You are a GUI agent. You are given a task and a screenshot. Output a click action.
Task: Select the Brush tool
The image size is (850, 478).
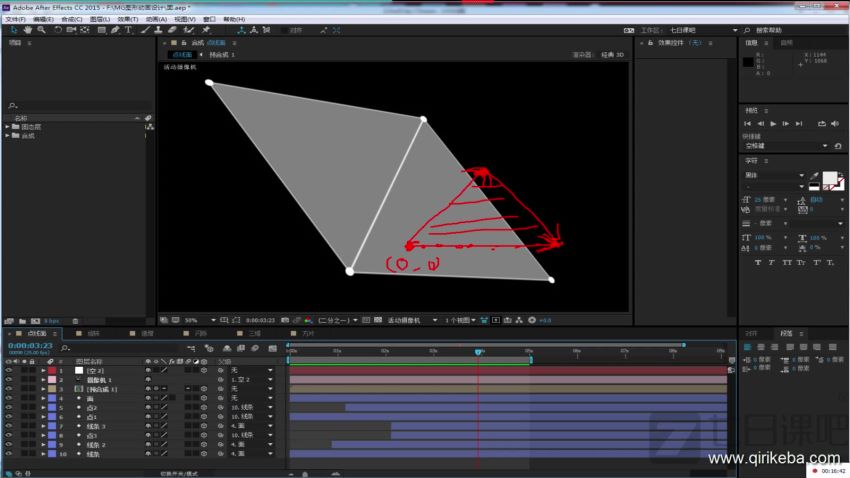point(145,30)
